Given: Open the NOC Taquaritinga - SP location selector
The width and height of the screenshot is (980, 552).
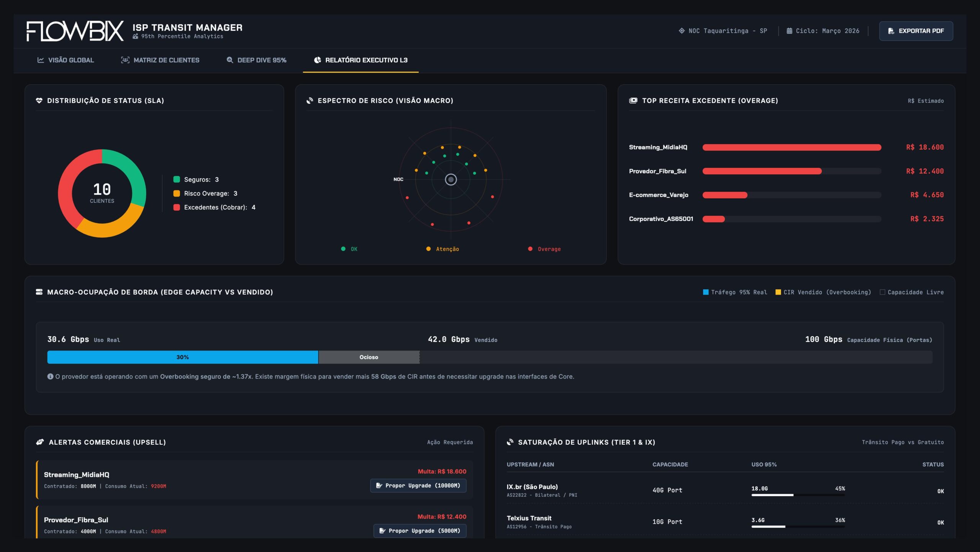Looking at the screenshot, I should tap(724, 31).
